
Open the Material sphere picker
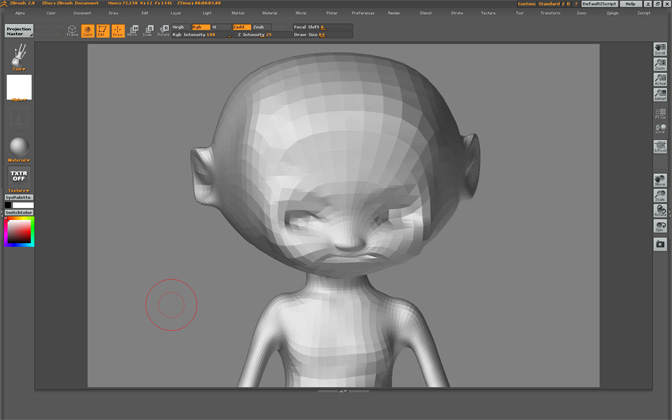point(19,147)
